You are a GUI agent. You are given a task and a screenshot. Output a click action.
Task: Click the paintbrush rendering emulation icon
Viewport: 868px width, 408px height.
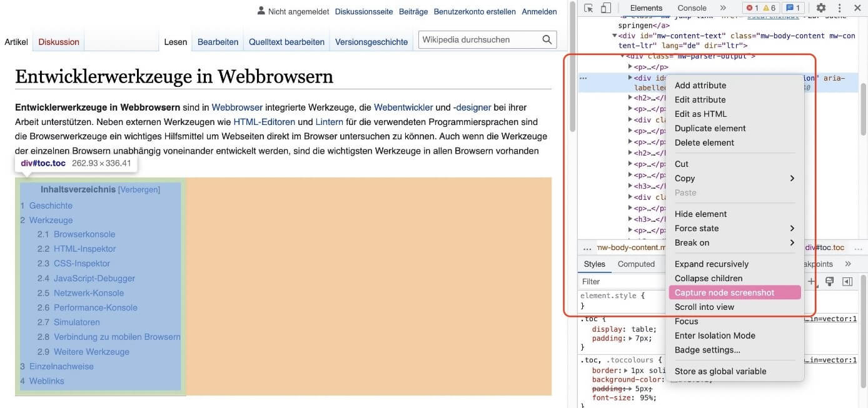pos(830,282)
